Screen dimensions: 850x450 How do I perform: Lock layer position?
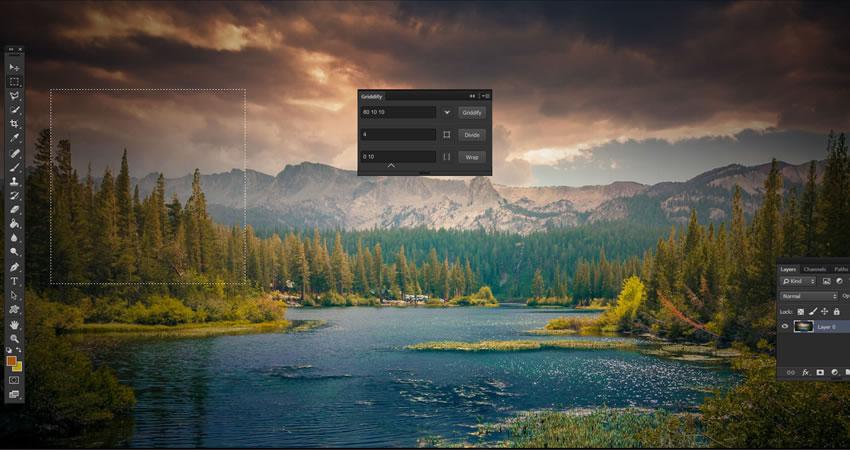tap(825, 312)
